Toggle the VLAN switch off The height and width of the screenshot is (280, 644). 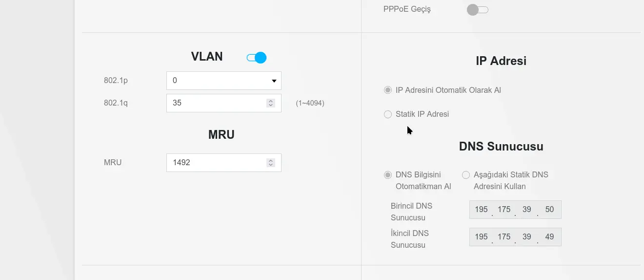[257, 58]
